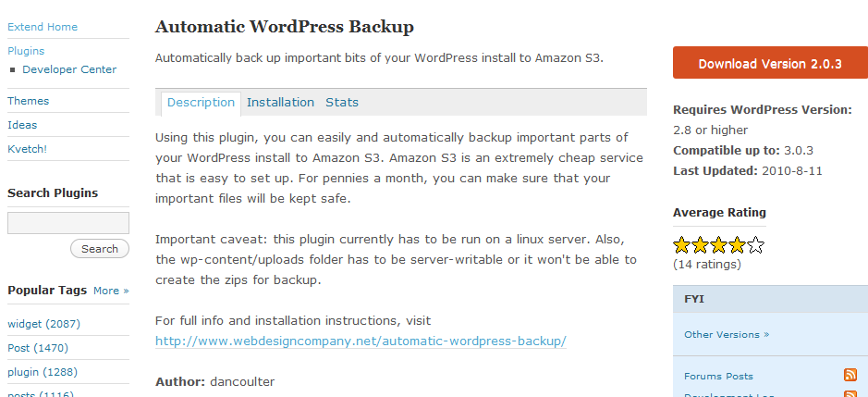Open the Installation tab
This screenshot has height=397, width=868.
pyautogui.click(x=280, y=103)
